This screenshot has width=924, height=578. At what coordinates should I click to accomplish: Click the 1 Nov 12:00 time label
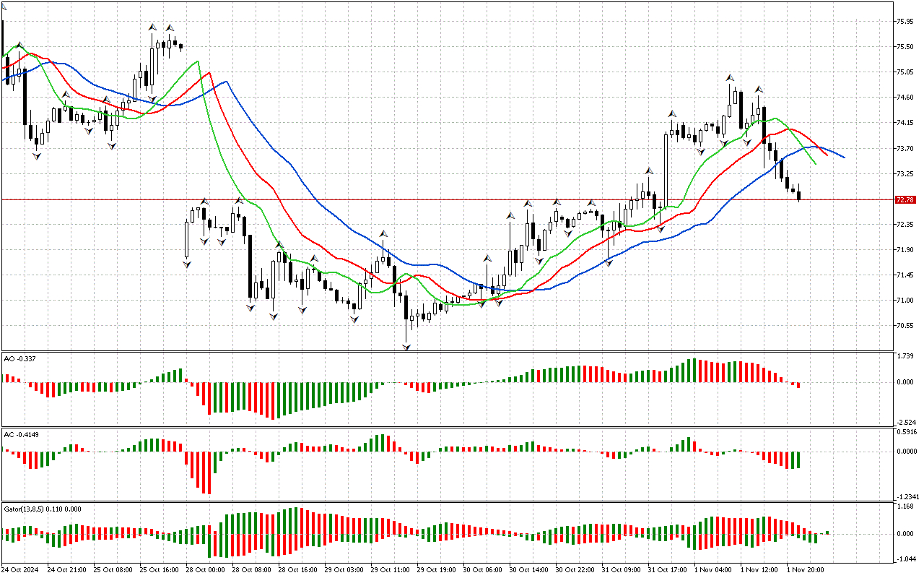tap(758, 570)
